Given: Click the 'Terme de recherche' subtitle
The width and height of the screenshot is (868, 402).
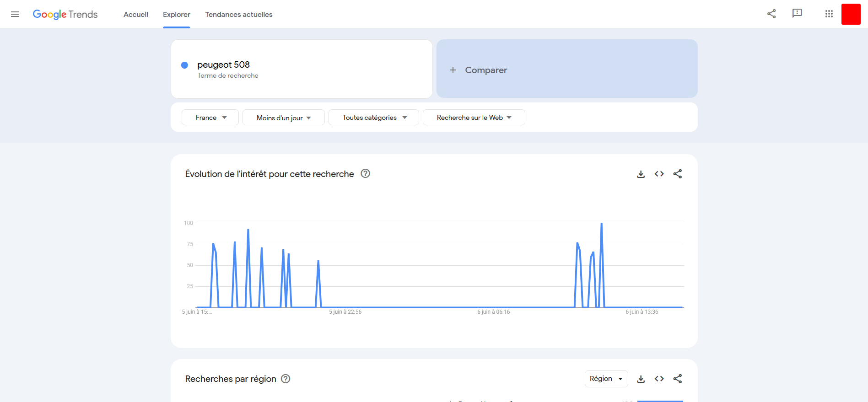Looking at the screenshot, I should pyautogui.click(x=228, y=75).
